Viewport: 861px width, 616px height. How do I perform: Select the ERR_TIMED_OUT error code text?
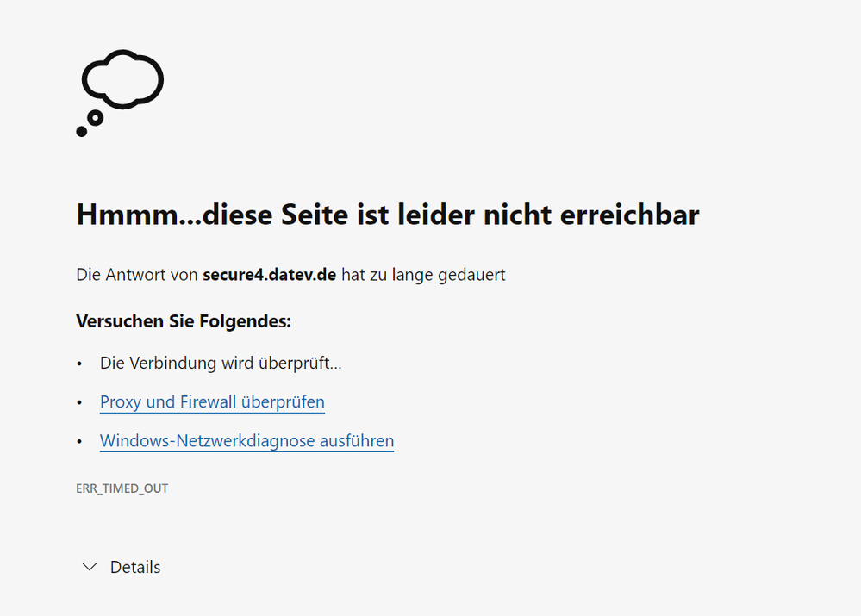[122, 488]
